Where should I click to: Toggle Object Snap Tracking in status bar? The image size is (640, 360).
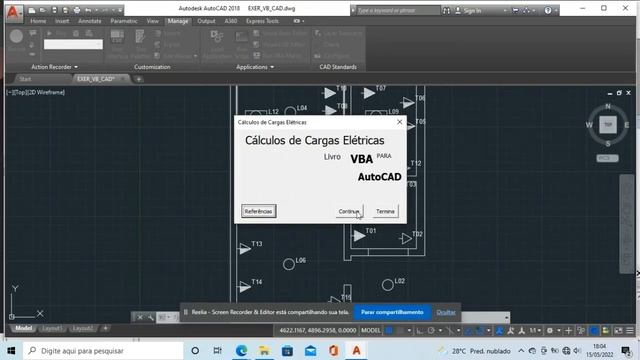469,331
